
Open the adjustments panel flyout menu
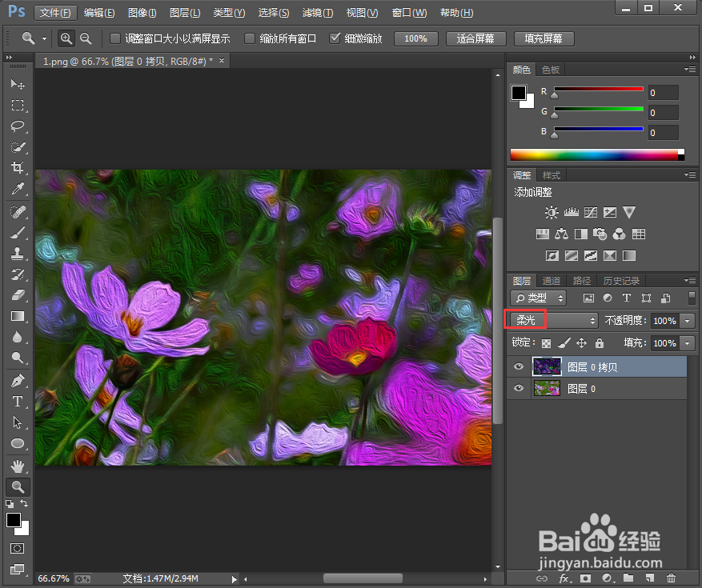point(690,175)
